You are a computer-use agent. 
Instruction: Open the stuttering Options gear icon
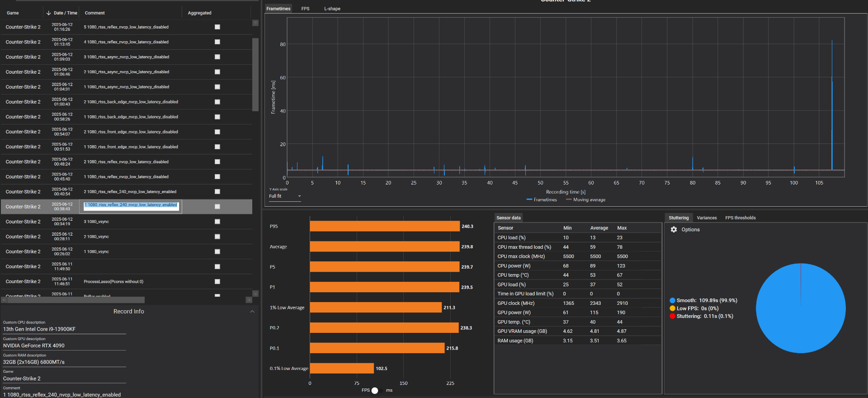(x=674, y=230)
